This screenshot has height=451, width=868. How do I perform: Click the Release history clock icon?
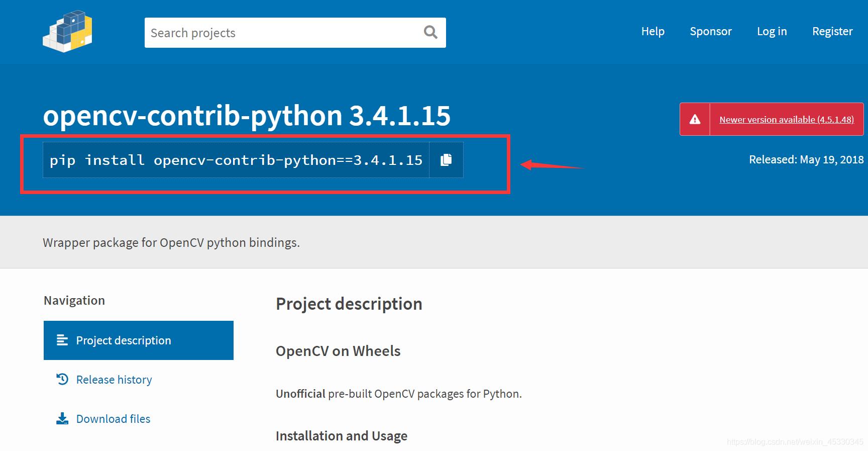click(62, 379)
